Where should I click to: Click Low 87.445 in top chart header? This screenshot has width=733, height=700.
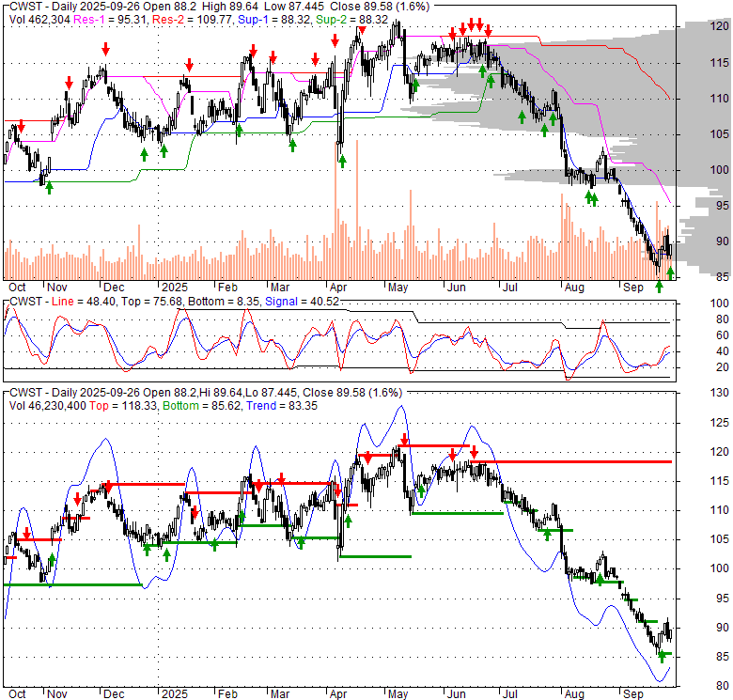click(294, 7)
